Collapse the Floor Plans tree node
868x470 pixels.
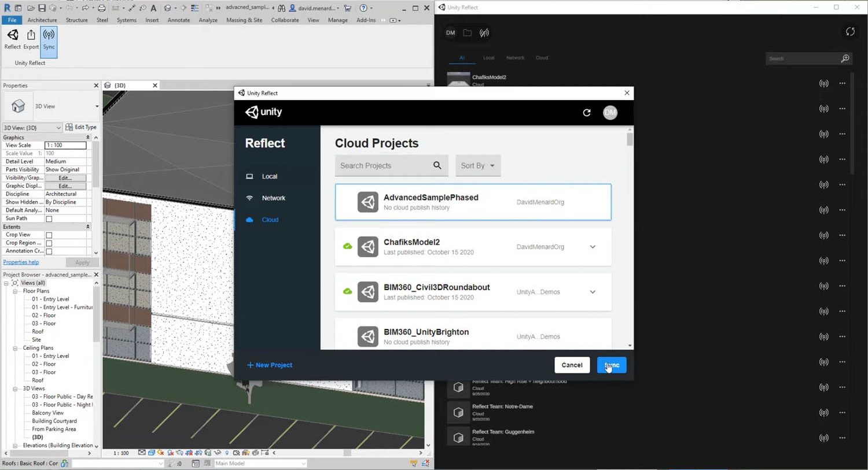pos(16,291)
